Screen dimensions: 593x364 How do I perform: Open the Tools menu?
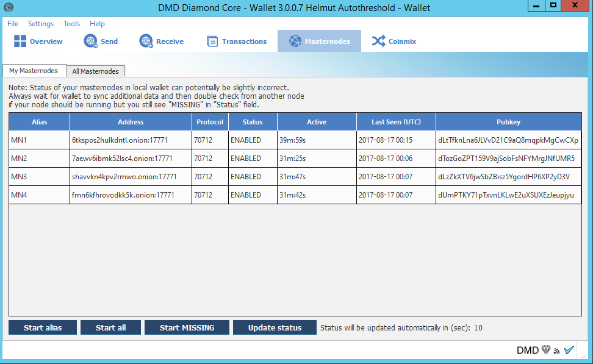(x=71, y=23)
